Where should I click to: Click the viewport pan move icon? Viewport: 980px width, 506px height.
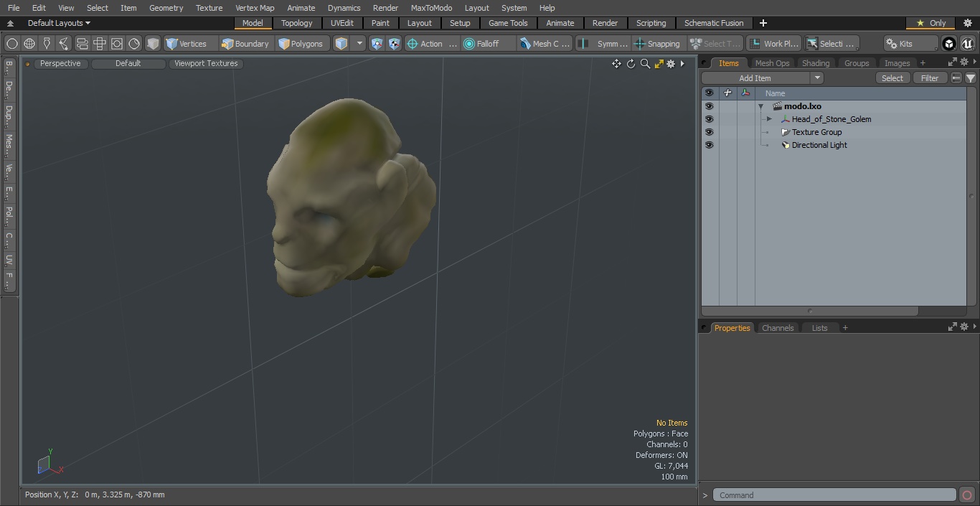(616, 64)
